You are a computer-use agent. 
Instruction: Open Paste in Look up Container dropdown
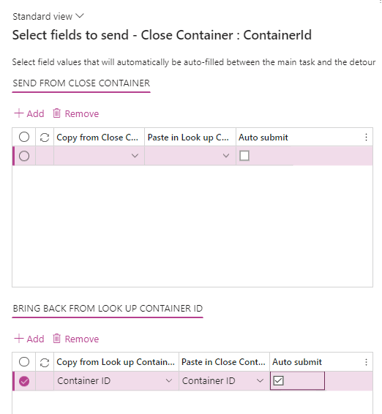point(190,156)
